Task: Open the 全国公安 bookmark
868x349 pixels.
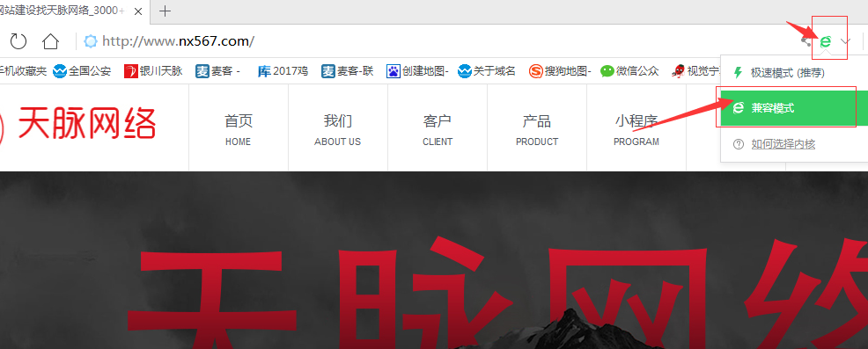Action: 82,71
